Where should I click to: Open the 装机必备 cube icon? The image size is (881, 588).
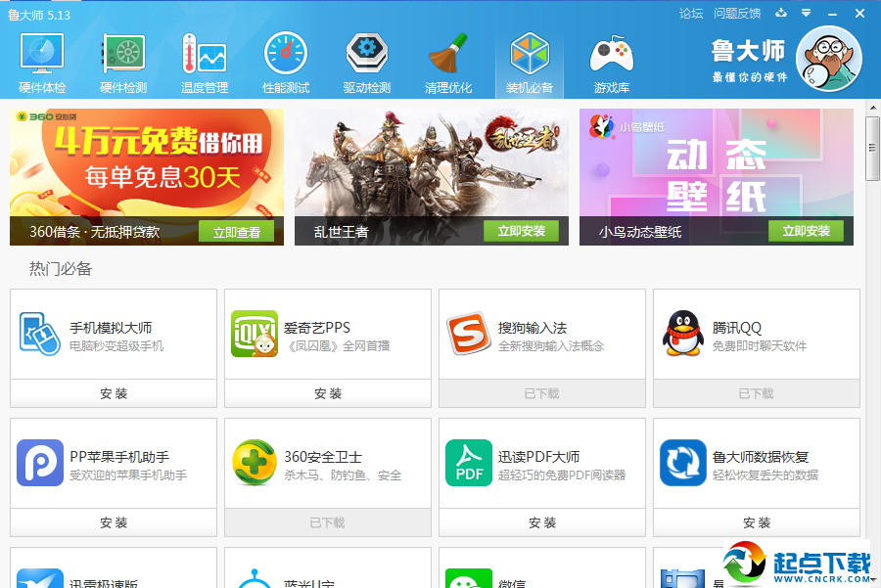530,54
